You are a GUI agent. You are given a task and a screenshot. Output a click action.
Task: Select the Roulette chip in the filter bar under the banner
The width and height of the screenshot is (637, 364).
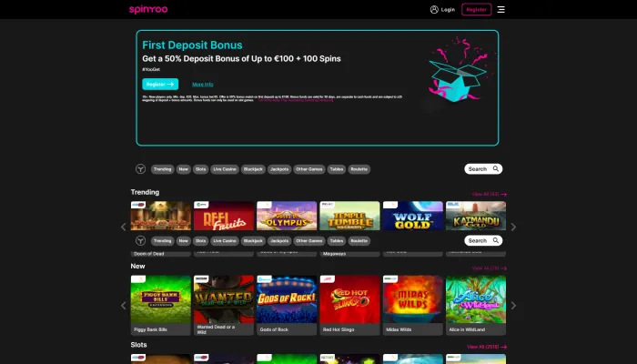[x=359, y=169]
